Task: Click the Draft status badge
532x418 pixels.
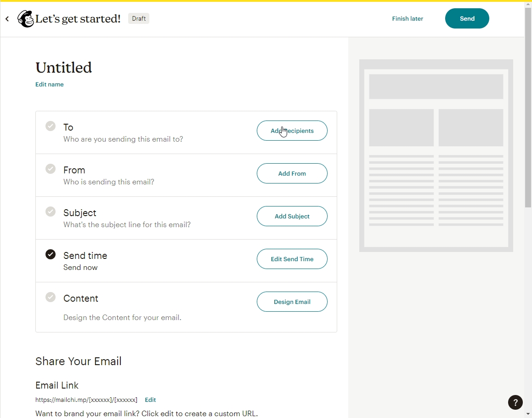Action: click(x=139, y=19)
